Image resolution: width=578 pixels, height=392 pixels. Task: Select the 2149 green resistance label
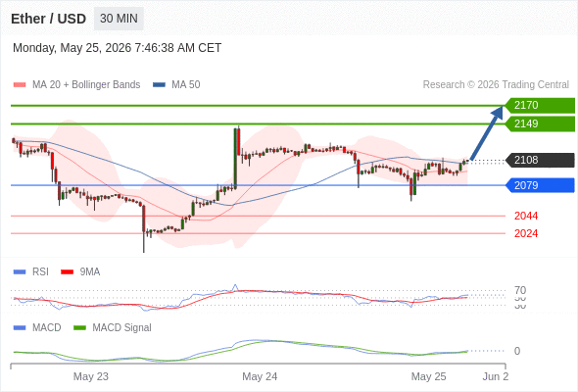(540, 123)
